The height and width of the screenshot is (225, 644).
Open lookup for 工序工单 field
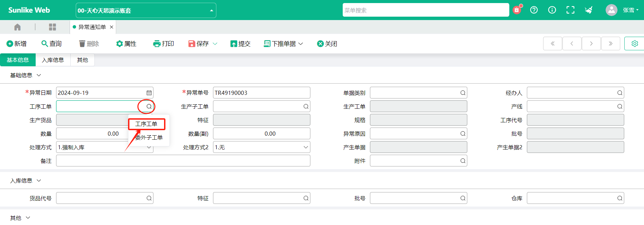[x=149, y=106]
